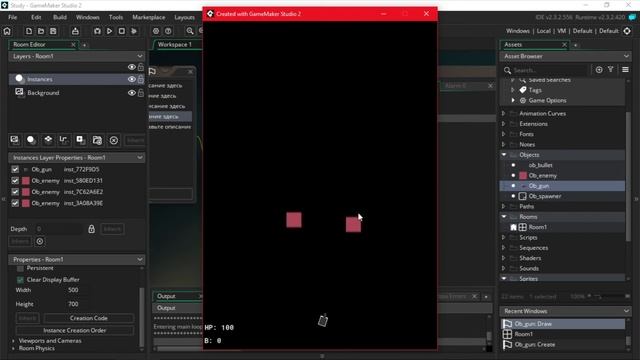Stop the running game
Viewport: 640px width, 360px height.
pos(122,31)
